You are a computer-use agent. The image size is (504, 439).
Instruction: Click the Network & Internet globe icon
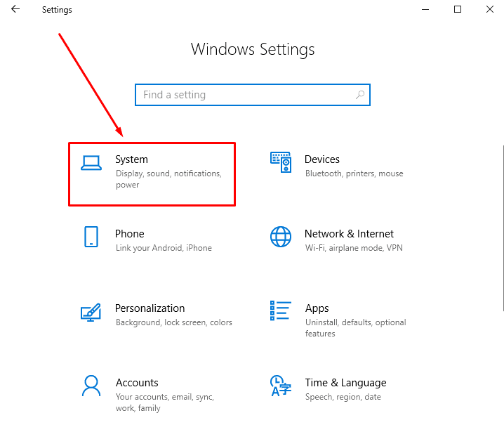click(x=281, y=237)
